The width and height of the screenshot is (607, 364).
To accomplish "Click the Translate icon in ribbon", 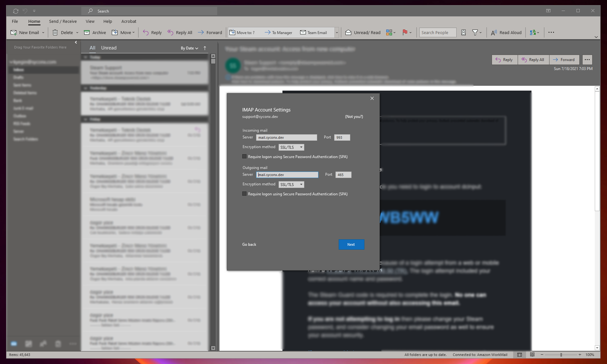I will (x=533, y=32).
